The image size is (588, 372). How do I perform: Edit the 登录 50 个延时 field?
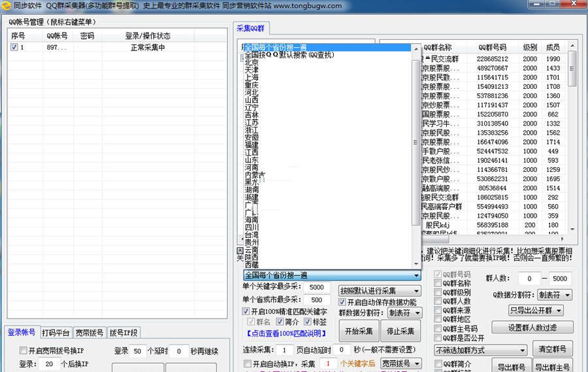coord(138,351)
